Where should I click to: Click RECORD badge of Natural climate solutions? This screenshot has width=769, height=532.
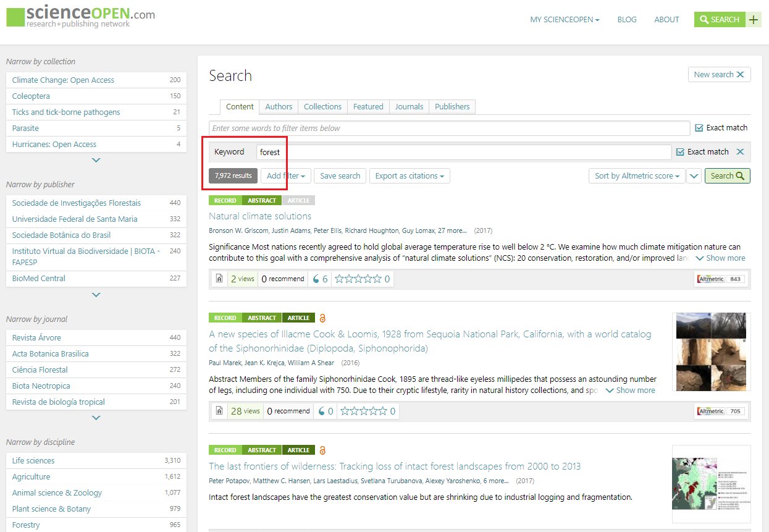click(225, 200)
